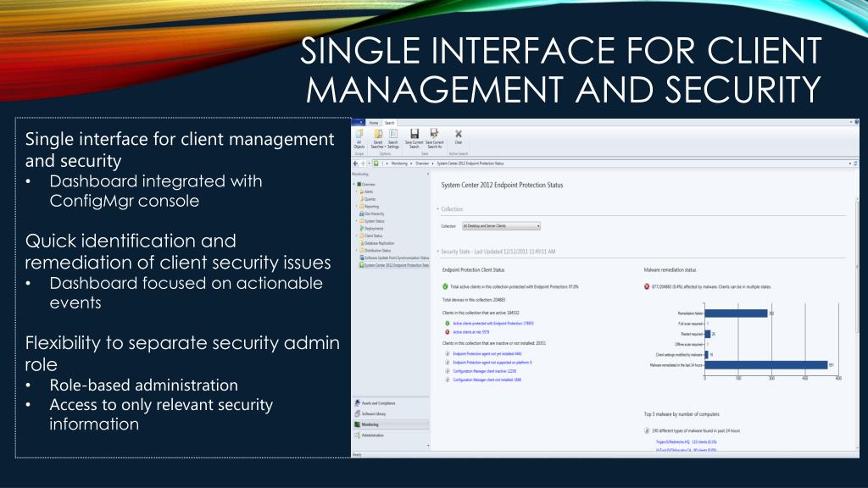Switch to the Search ribbon tab
Image resolution: width=868 pixels, height=488 pixels.
point(390,123)
